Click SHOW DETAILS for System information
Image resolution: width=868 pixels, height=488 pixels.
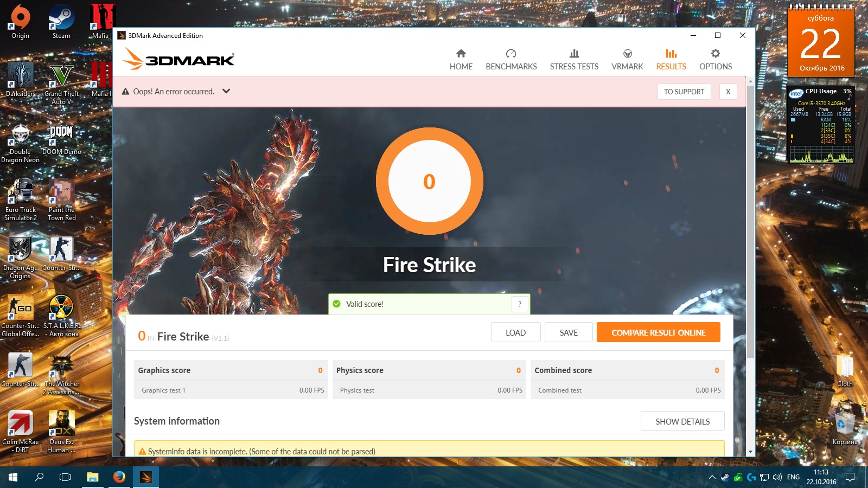(x=682, y=421)
